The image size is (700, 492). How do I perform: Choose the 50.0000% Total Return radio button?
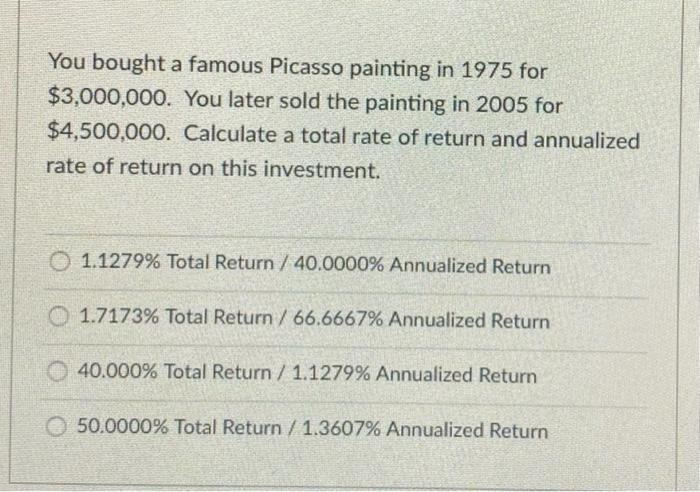pyautogui.click(x=56, y=426)
